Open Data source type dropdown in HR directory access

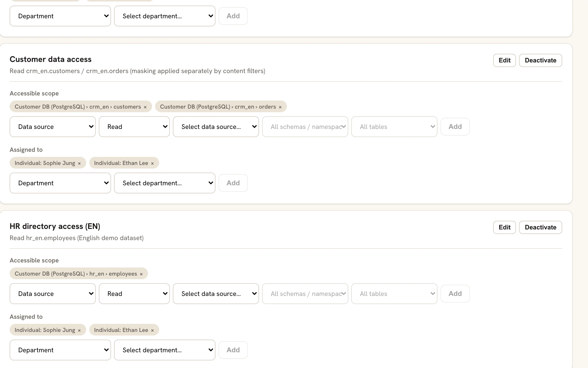click(x=53, y=294)
